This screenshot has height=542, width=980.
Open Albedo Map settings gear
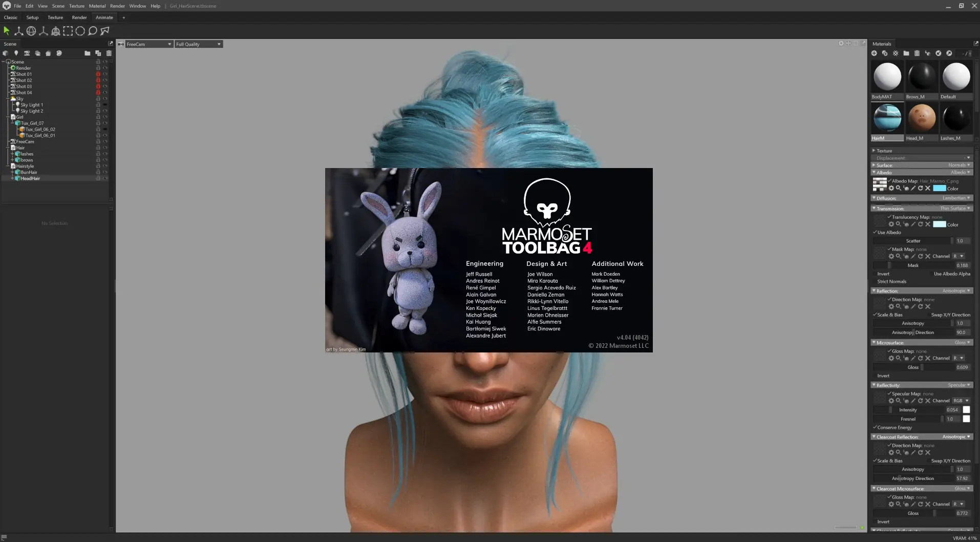pyautogui.click(x=891, y=188)
